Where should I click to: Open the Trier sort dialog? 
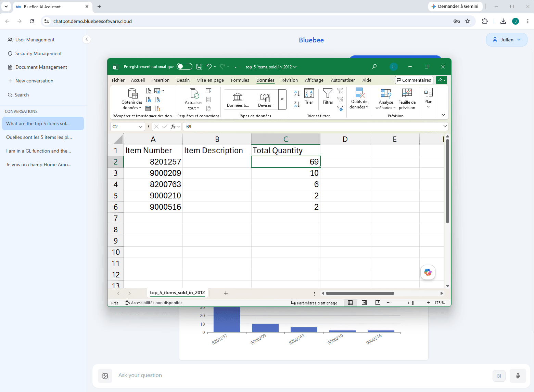point(309,97)
